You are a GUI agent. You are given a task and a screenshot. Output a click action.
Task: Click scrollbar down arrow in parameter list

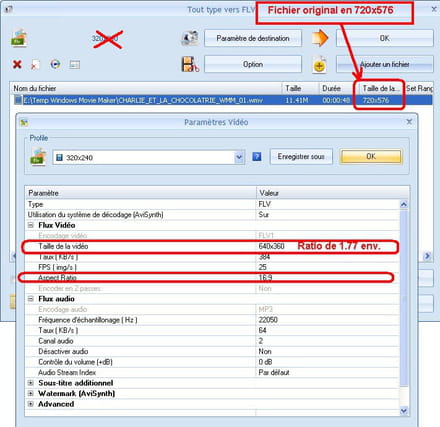tap(404, 411)
